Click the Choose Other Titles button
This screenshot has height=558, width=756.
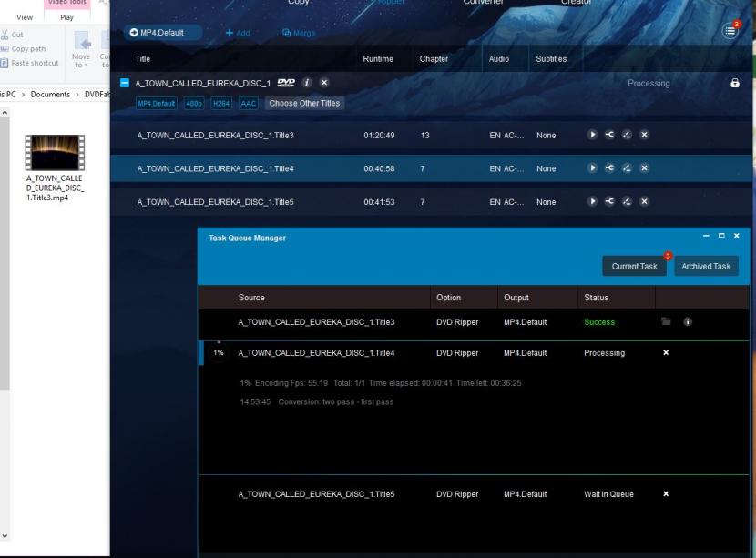pos(304,104)
